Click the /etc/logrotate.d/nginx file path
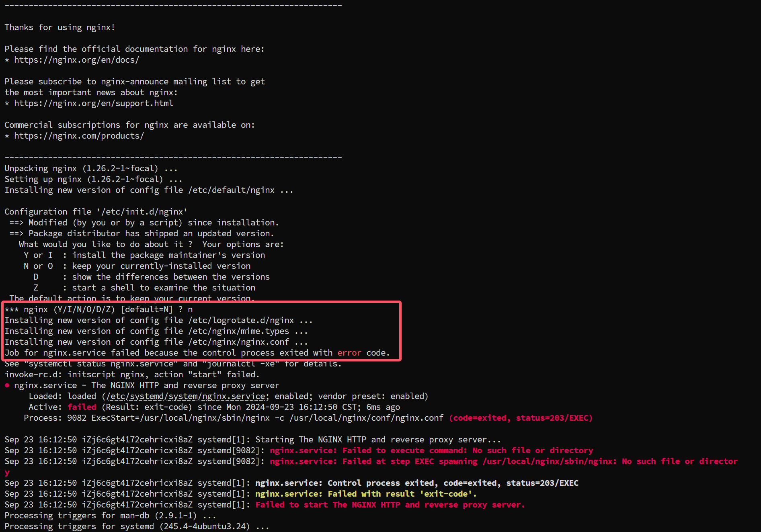The height and width of the screenshot is (532, 761). pyautogui.click(x=241, y=320)
